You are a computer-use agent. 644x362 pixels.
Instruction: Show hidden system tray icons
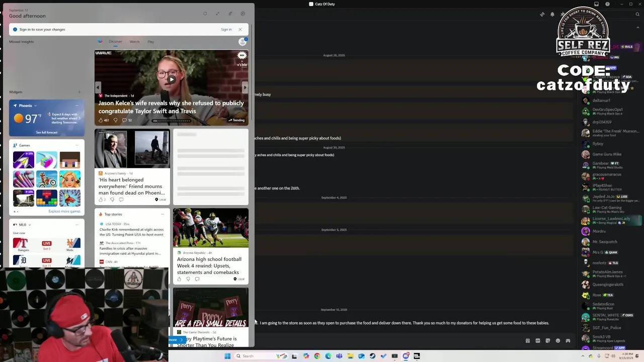coord(583,356)
